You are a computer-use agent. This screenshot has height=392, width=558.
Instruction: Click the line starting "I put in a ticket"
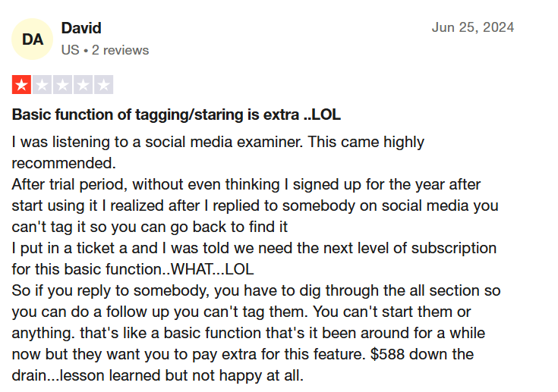pyautogui.click(x=254, y=248)
